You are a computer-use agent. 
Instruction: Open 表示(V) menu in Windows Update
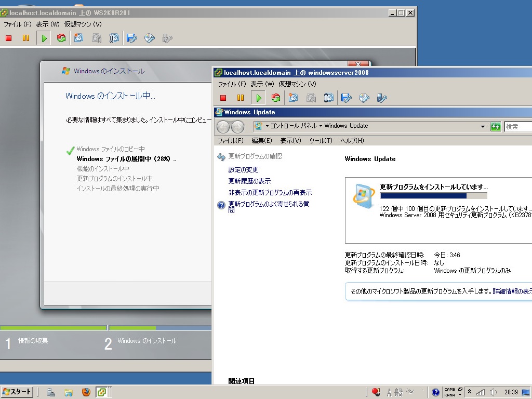[290, 140]
